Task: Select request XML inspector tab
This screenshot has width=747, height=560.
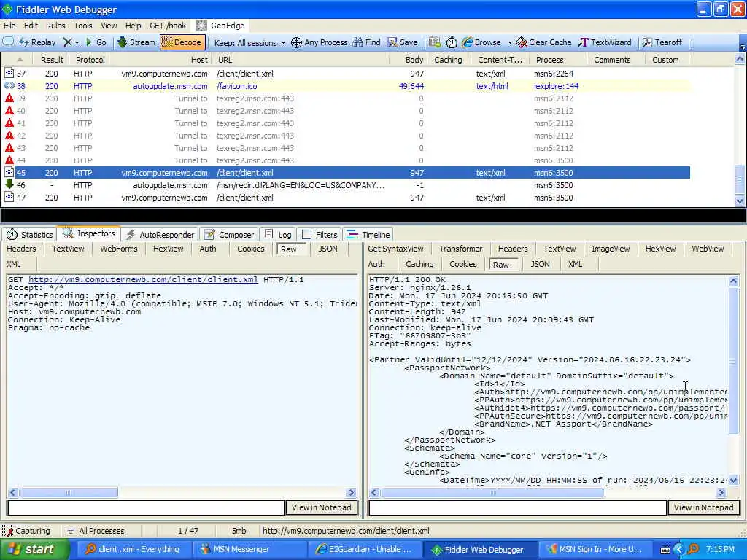Action: click(13, 264)
